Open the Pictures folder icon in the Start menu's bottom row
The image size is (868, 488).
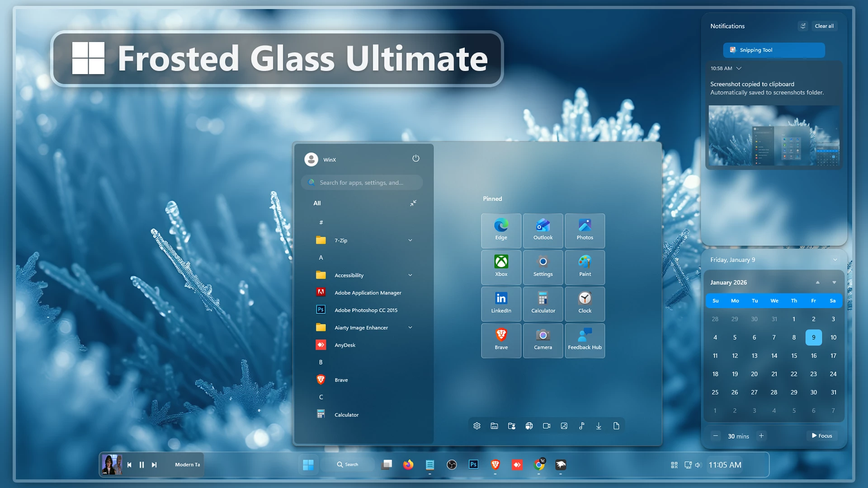click(x=564, y=426)
